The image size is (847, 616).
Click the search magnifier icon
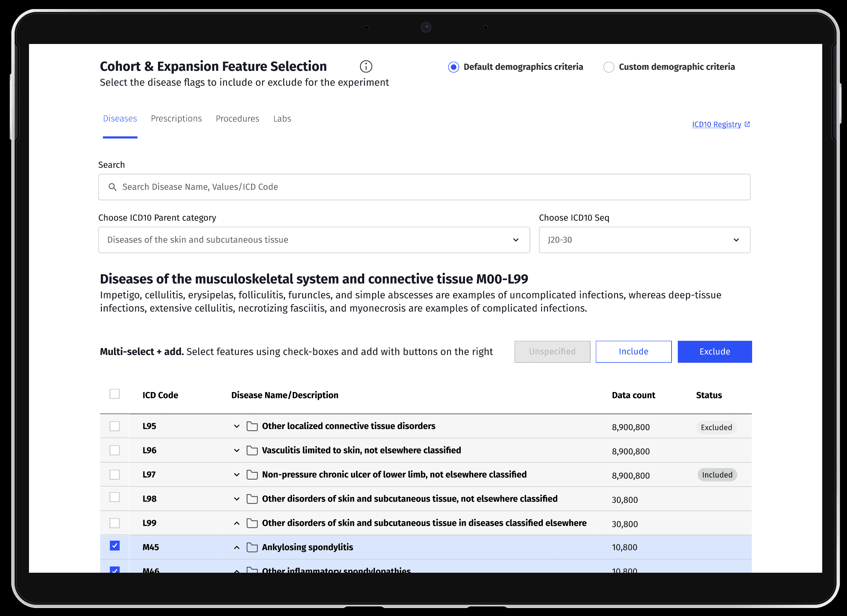point(112,187)
